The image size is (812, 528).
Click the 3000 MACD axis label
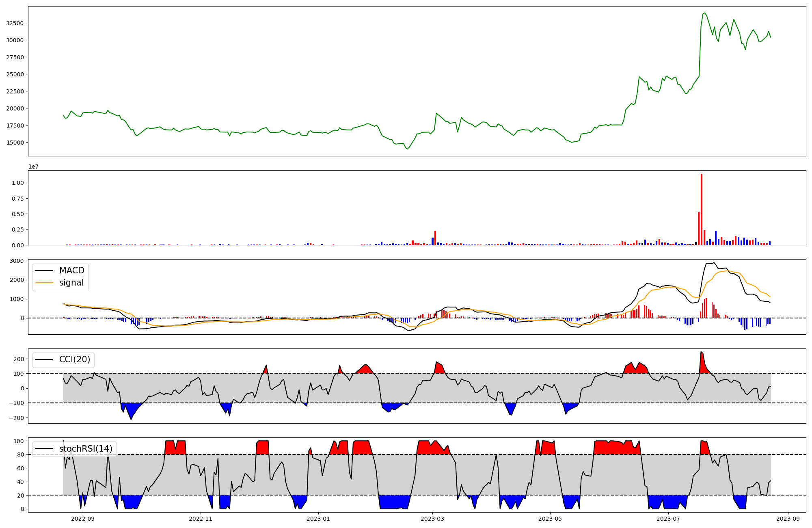click(17, 261)
